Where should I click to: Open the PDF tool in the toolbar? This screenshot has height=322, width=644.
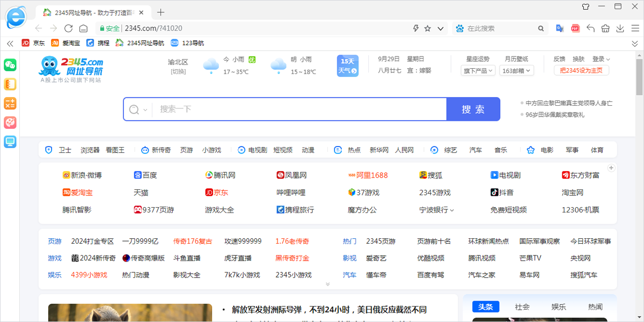coord(575,28)
